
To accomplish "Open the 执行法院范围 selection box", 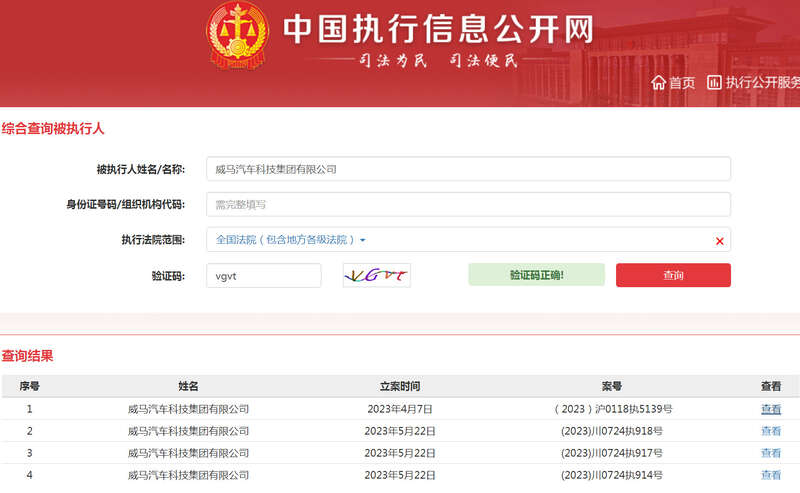I will tap(467, 240).
